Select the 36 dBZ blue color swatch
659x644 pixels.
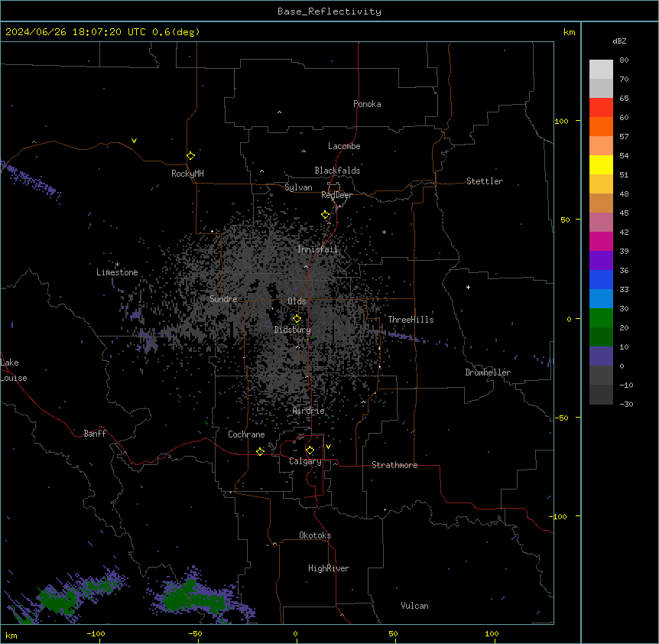coord(601,279)
